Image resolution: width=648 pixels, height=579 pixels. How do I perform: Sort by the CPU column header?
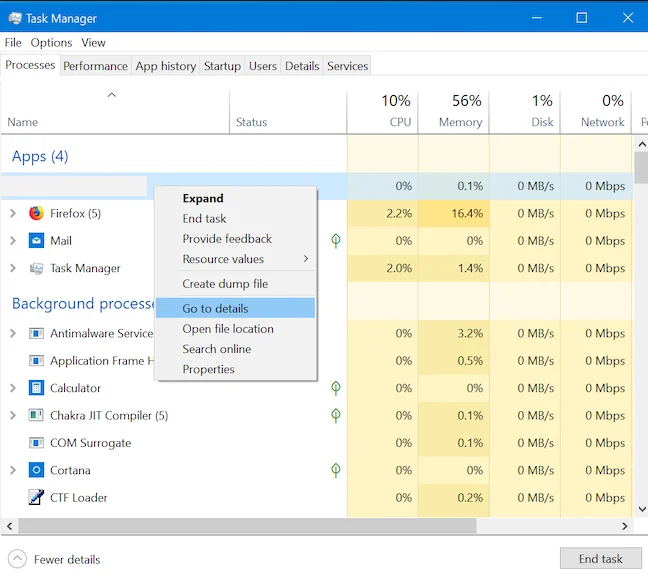pyautogui.click(x=382, y=112)
